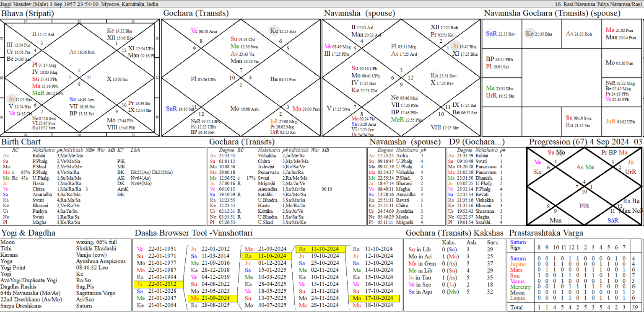Open Rasi/Navamsa Tulya page label

pos(599,4)
